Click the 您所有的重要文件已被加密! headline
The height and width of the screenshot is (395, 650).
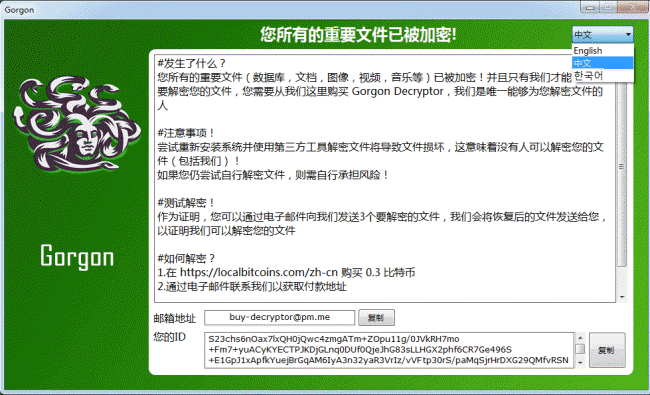click(359, 34)
